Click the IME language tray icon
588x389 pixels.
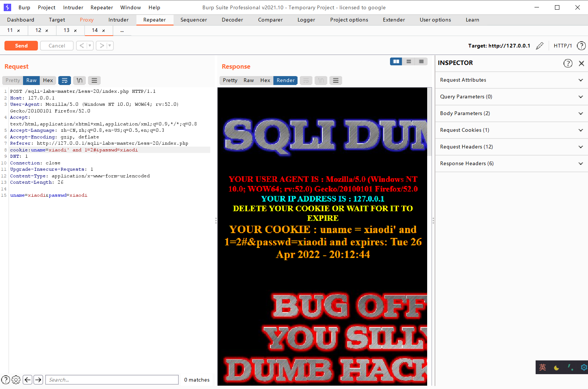(x=543, y=367)
